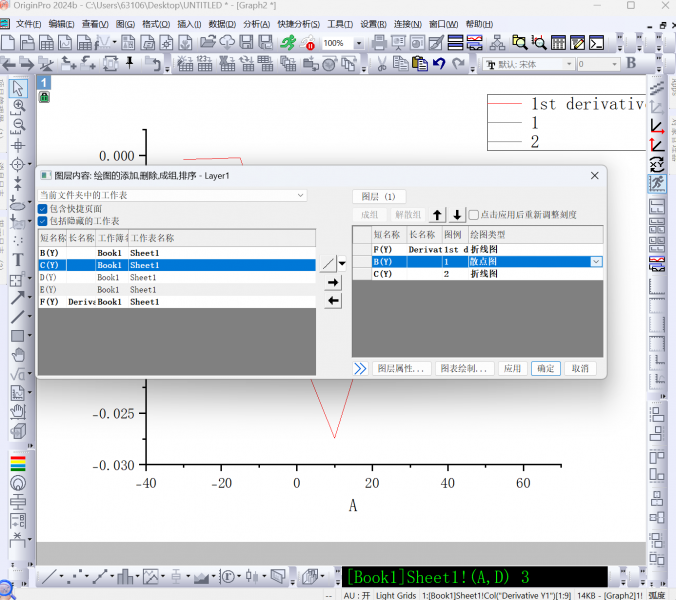Select the Pointer tool in the left toolbar
This screenshot has width=676, height=600.
tap(18, 88)
